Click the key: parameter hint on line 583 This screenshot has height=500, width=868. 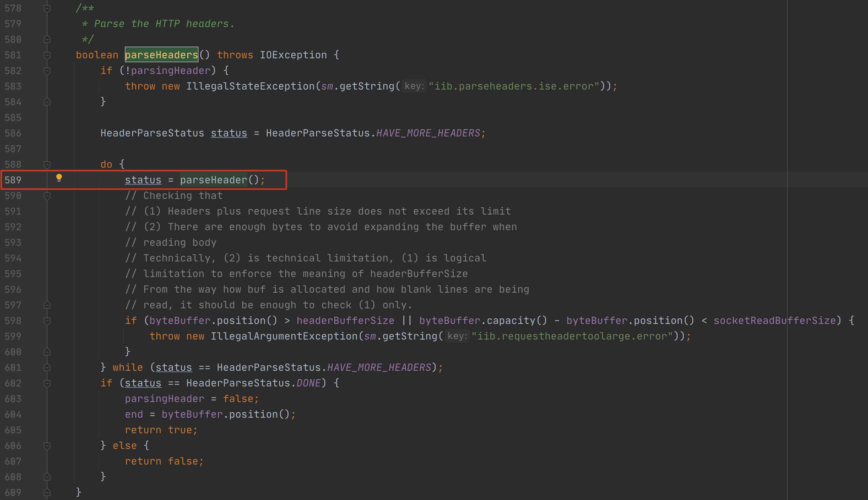(414, 86)
